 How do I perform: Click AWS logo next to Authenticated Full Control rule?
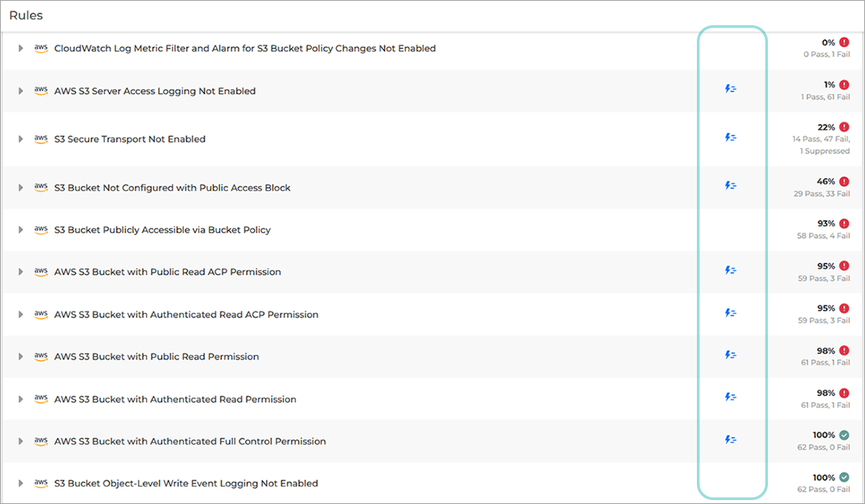pos(41,441)
